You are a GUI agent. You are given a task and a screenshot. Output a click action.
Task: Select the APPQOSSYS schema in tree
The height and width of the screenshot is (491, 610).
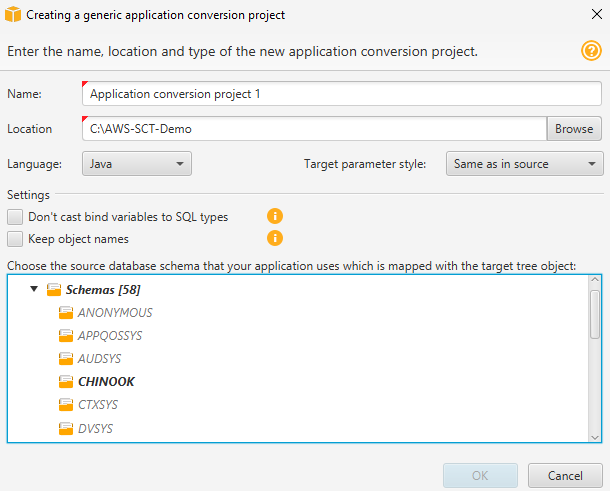tap(109, 335)
